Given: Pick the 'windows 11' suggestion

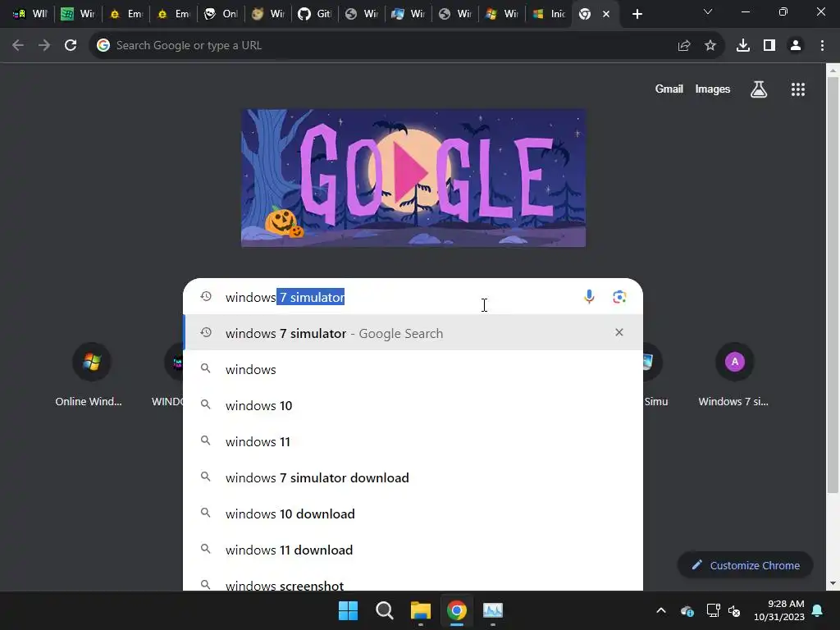Looking at the screenshot, I should click(413, 441).
